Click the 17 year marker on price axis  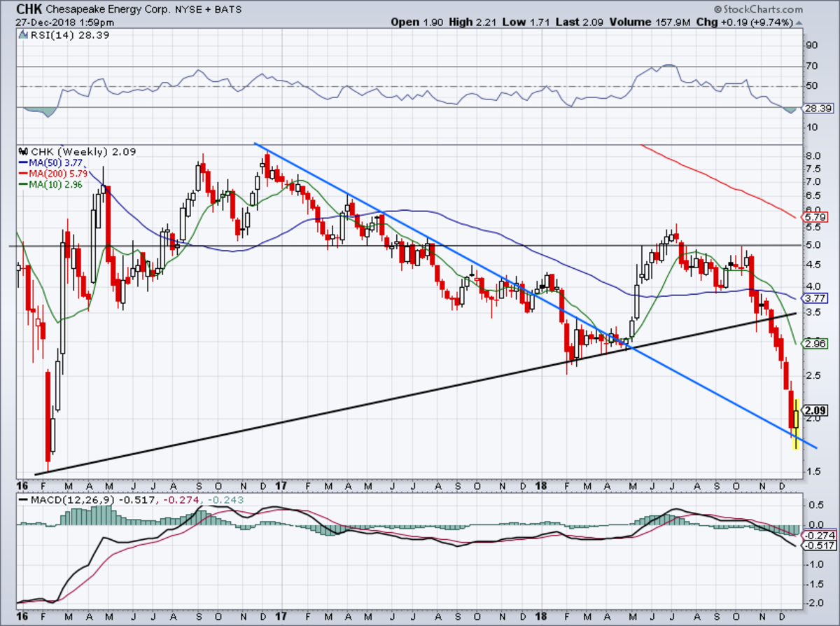281,485
